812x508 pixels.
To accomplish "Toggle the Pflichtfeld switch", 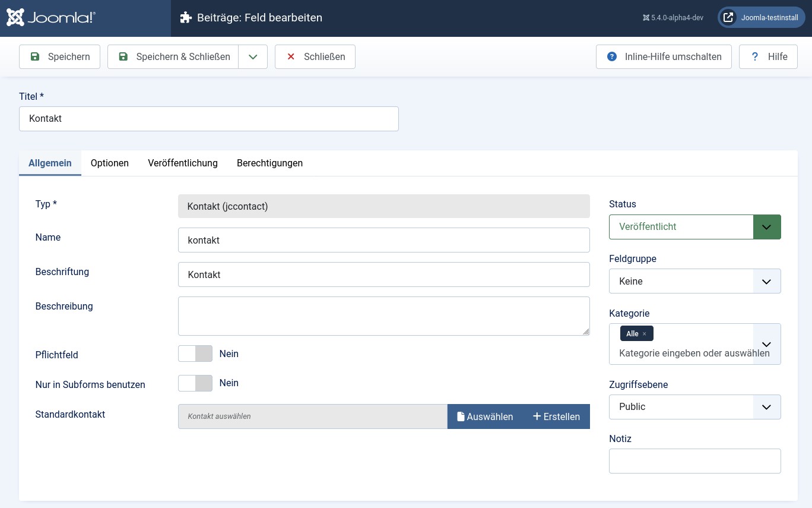I will (195, 354).
